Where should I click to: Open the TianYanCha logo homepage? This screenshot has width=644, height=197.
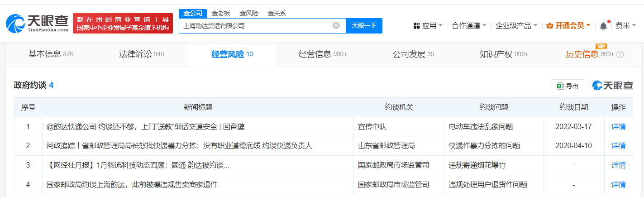(38, 24)
